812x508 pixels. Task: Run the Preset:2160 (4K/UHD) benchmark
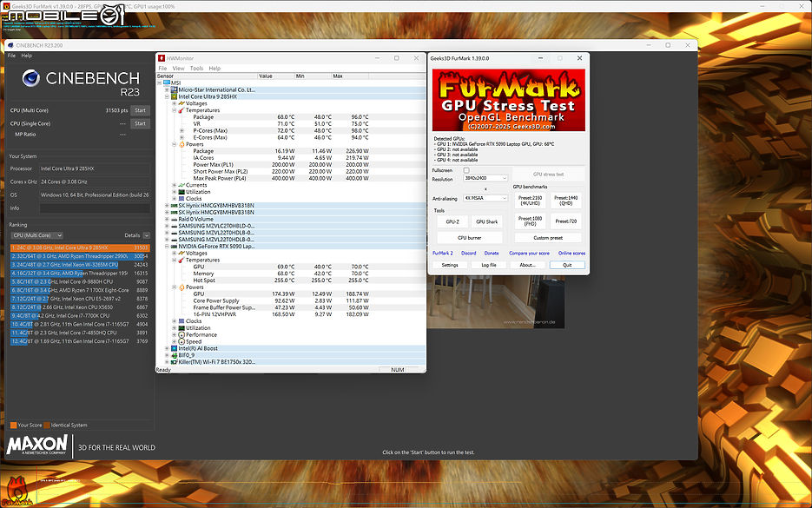click(531, 201)
